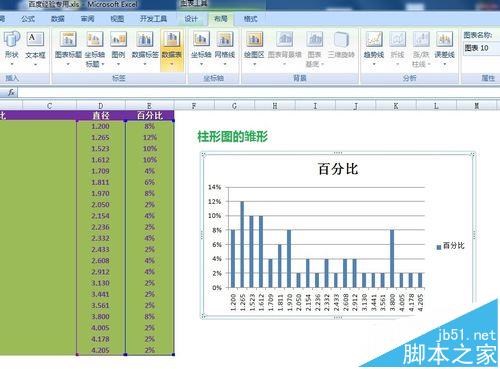Image resolution: width=500 pixels, height=369 pixels.
Task: Switch to the 公式 ribbon tab
Action: (28, 19)
